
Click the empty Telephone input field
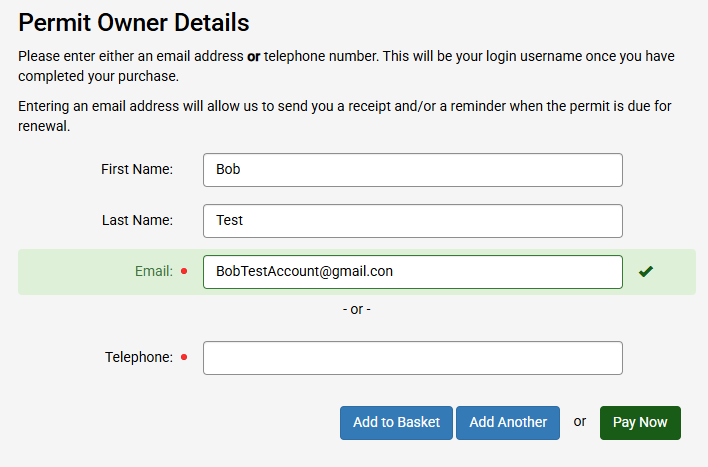[x=412, y=358]
